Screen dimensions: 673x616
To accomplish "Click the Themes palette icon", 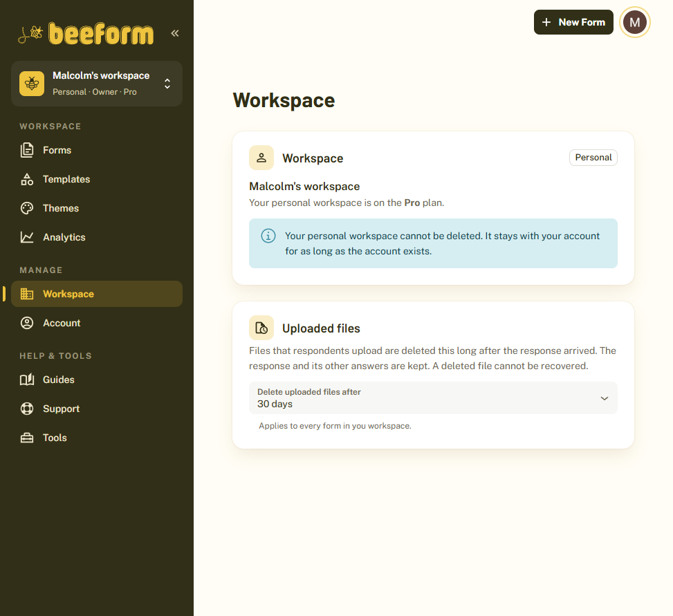I will coord(27,208).
